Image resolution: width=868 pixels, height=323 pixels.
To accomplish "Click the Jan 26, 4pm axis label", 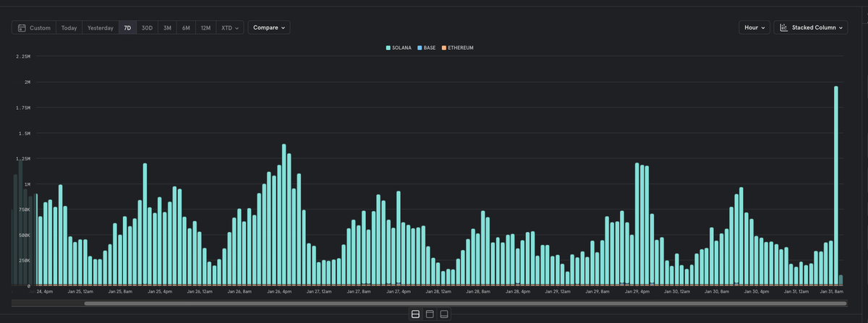I will tap(278, 292).
